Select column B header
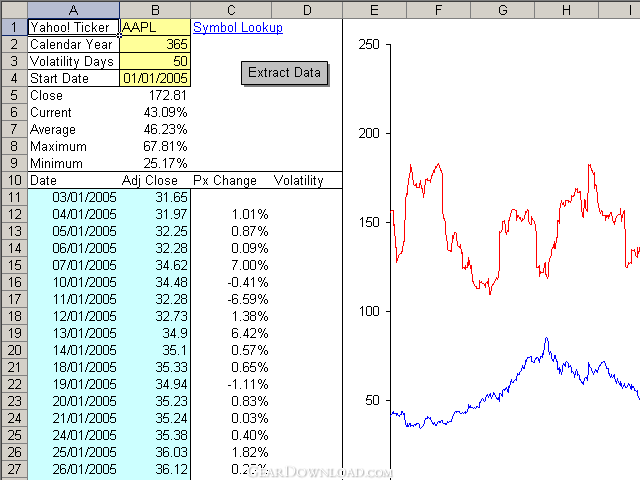This screenshot has width=640, height=480. click(154, 10)
